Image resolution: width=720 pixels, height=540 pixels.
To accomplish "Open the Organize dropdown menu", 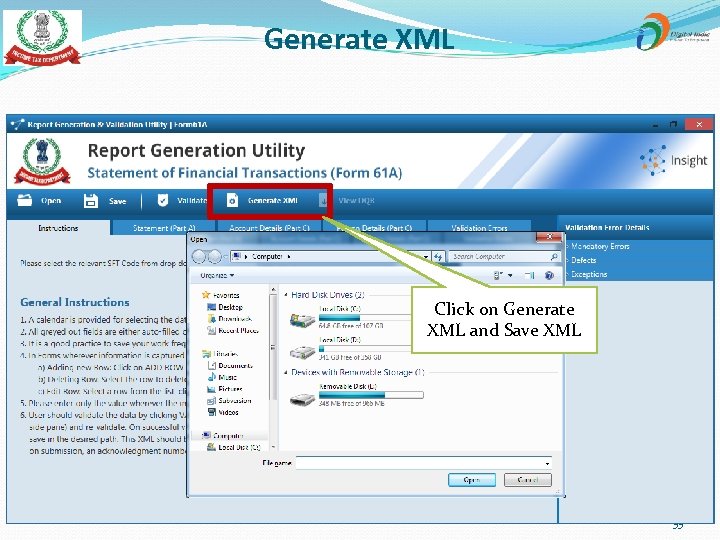I will coord(217,276).
